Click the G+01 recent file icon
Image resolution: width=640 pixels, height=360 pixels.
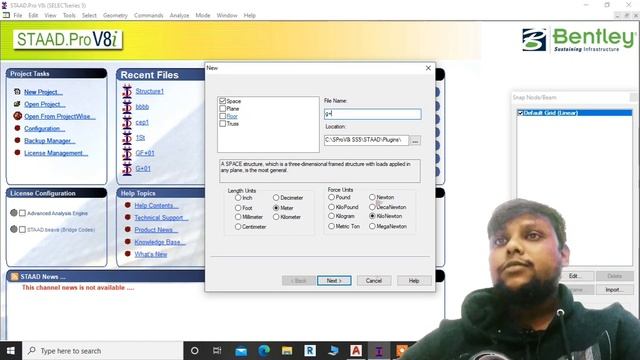[x=127, y=169]
